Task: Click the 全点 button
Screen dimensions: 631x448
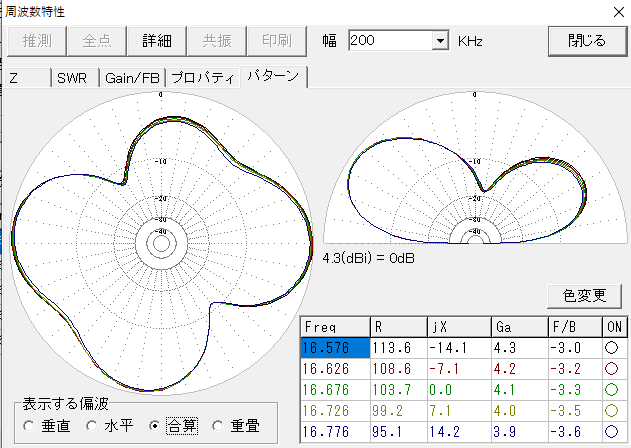Action: click(97, 41)
